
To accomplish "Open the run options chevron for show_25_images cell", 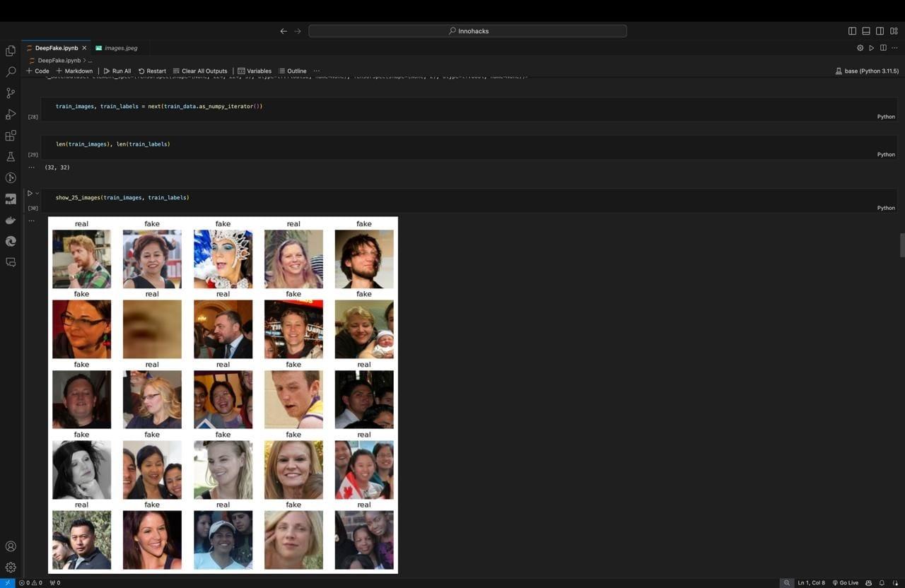I will pos(37,193).
